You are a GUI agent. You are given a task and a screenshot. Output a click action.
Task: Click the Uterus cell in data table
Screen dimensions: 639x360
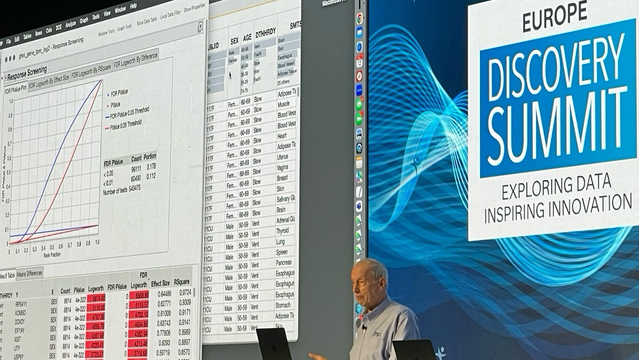pos(283,157)
